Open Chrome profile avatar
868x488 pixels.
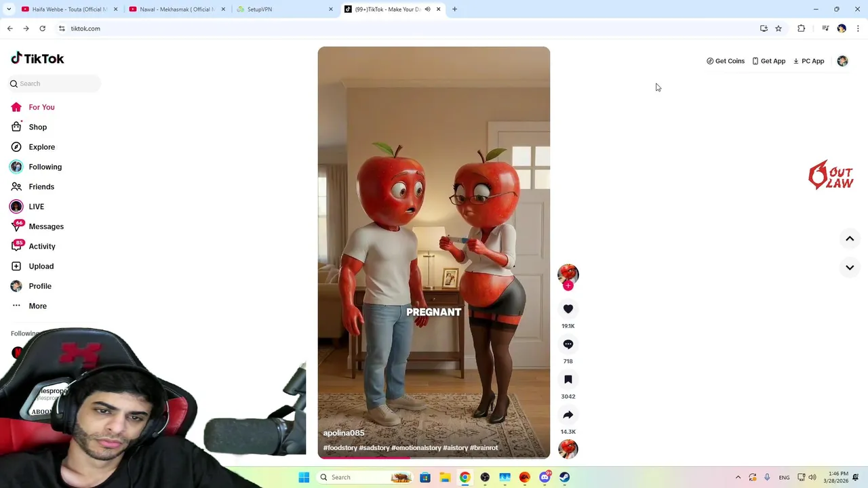842,28
